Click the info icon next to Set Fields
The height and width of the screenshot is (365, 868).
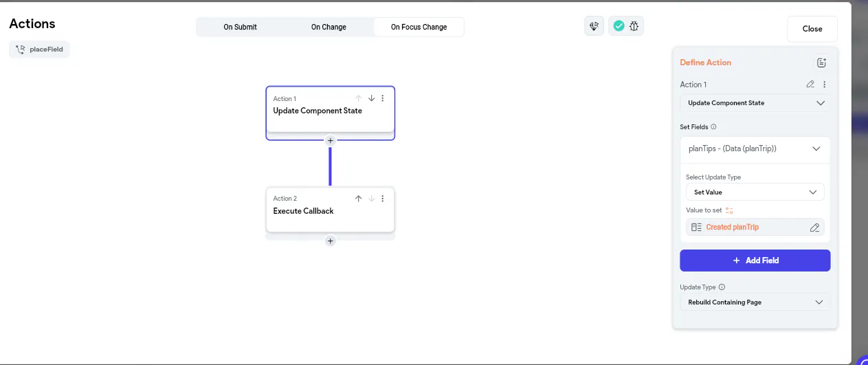click(x=713, y=127)
